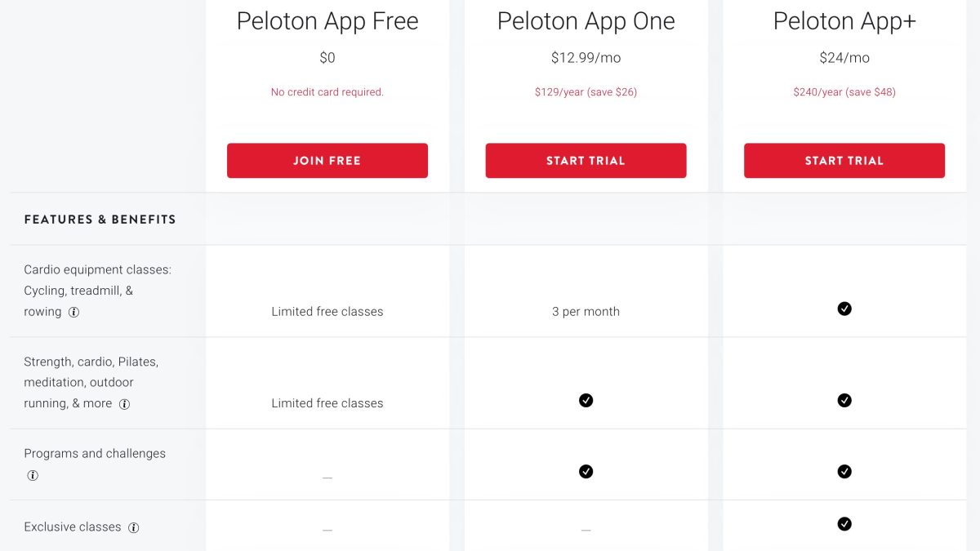This screenshot has height=551, width=980.
Task: Click App+ checkmark for Programs and challenges
Action: point(844,471)
